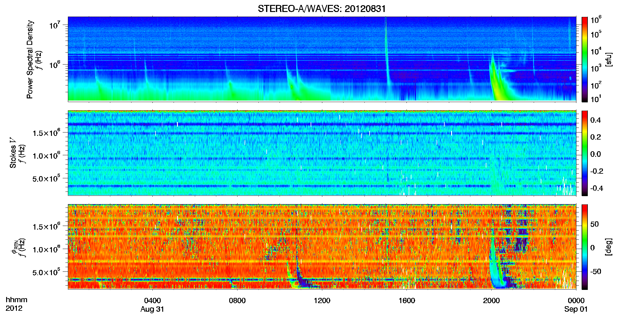Click the -50 value on degree colorbar
The width and height of the screenshot is (644, 332).
[595, 271]
